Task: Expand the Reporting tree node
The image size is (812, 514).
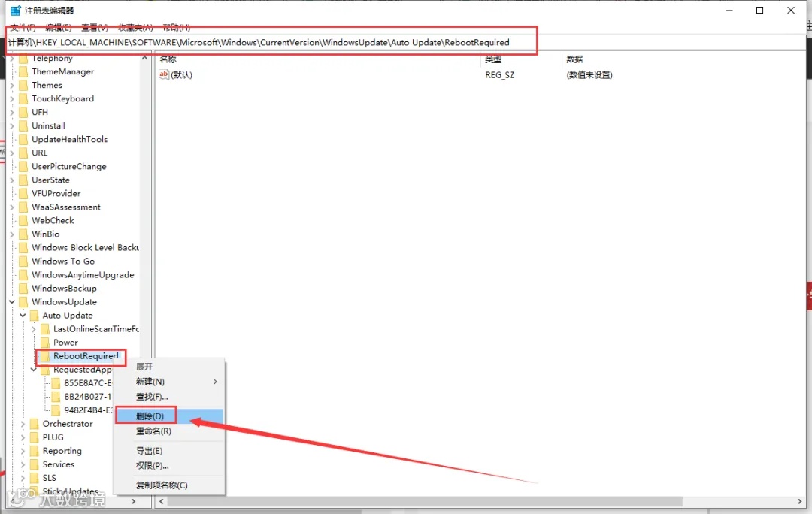Action: click(23, 451)
